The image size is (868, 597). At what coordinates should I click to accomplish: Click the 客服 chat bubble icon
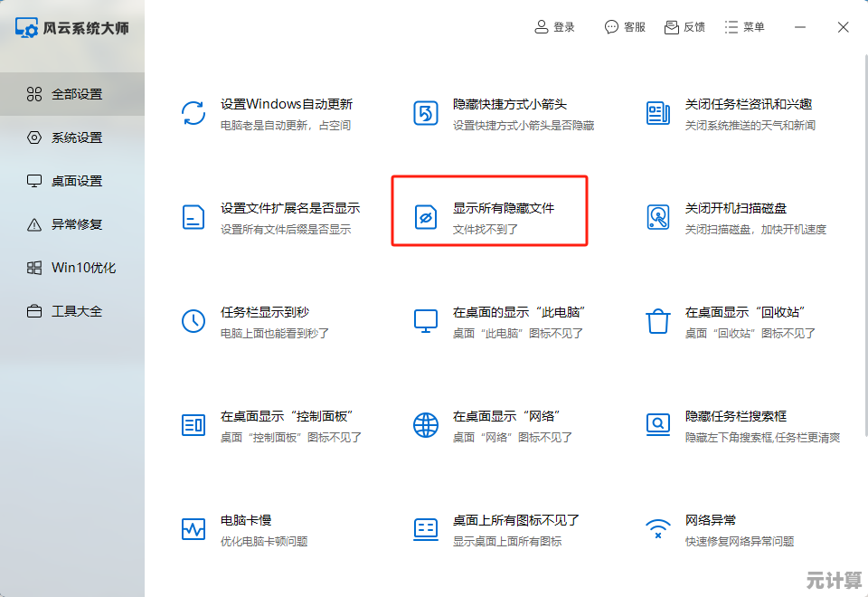(611, 26)
